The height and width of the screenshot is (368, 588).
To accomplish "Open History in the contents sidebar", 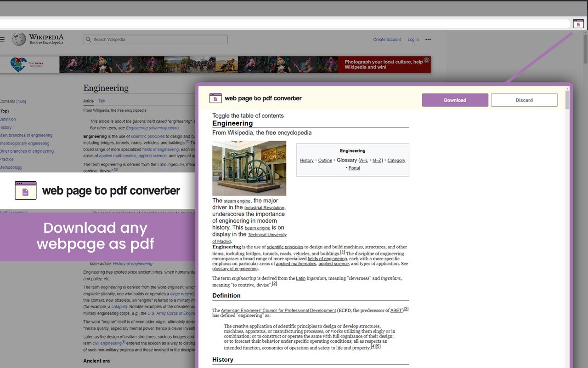I will point(6,127).
